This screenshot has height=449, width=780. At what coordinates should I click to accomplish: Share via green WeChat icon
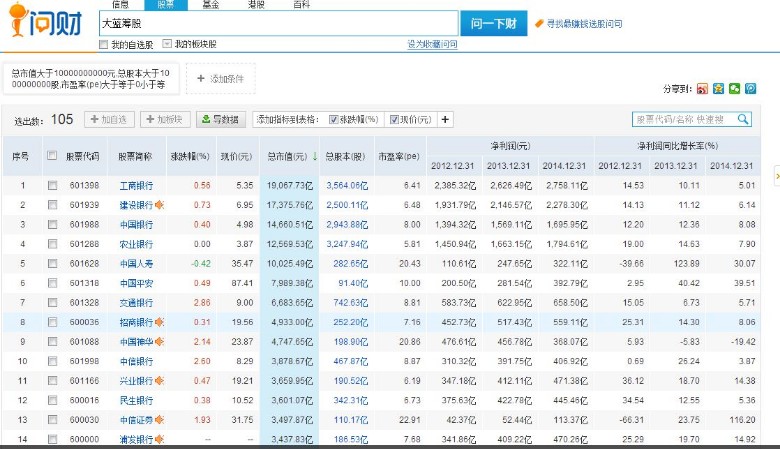[734, 89]
